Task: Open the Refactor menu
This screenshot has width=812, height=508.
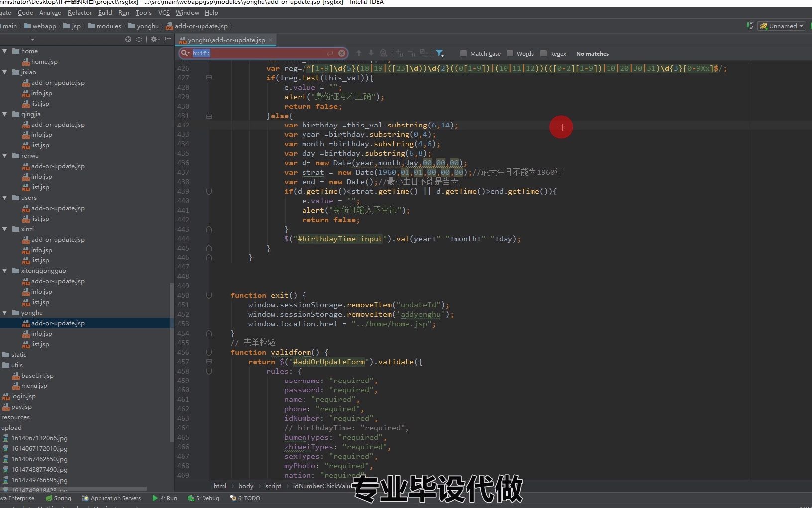Action: coord(79,13)
